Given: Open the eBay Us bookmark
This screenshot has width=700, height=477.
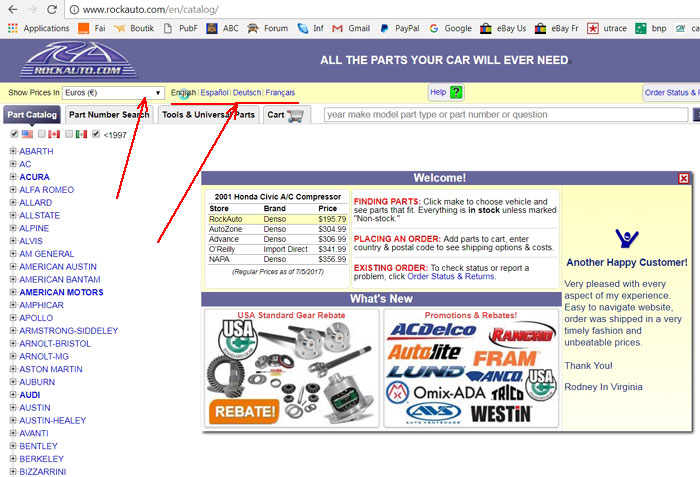Looking at the screenshot, I should 503,28.
